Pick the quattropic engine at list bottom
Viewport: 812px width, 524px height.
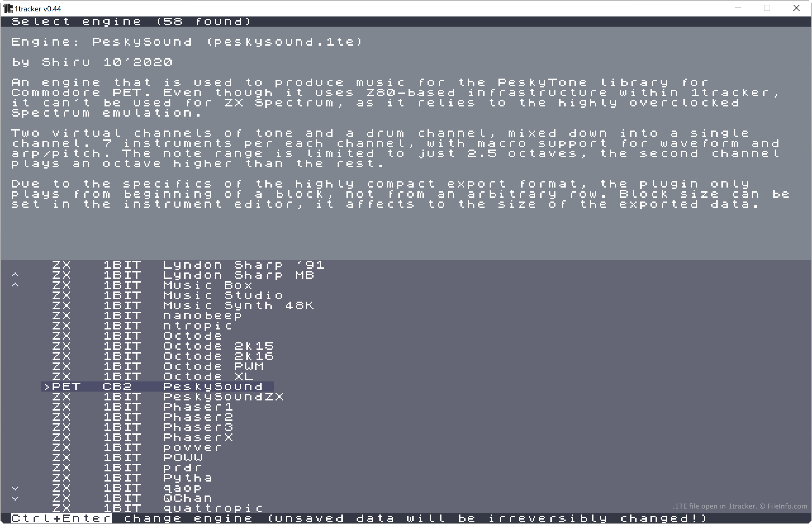pyautogui.click(x=157, y=508)
